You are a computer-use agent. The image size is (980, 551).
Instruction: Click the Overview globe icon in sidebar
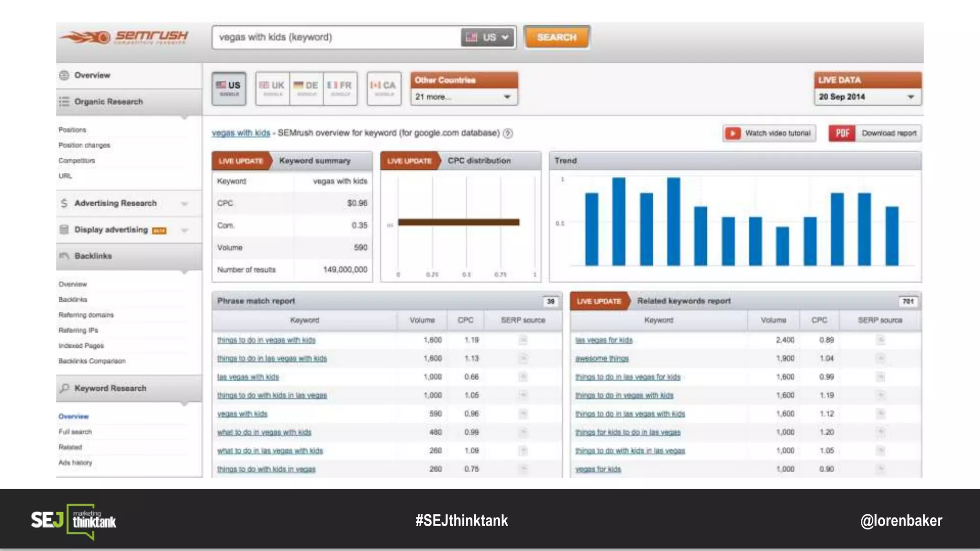click(64, 76)
